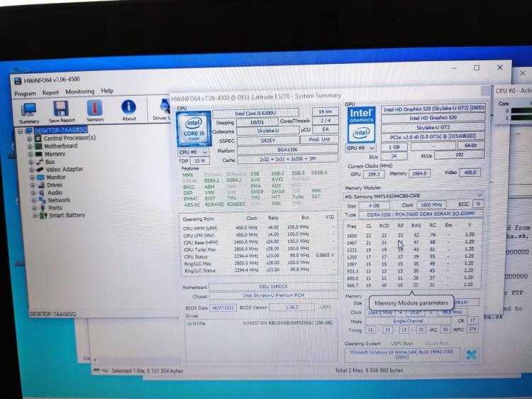Click the memory size 4 GB field

(374, 206)
